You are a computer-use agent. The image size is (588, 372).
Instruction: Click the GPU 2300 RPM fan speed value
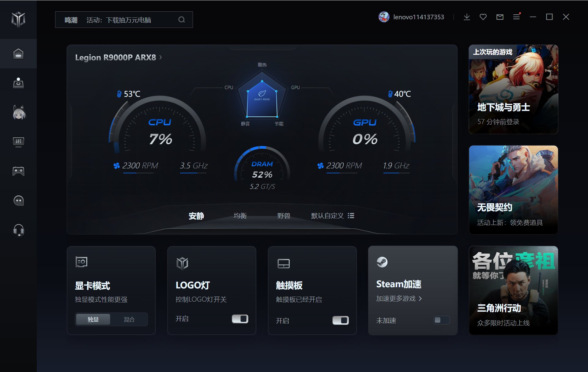[x=344, y=166]
